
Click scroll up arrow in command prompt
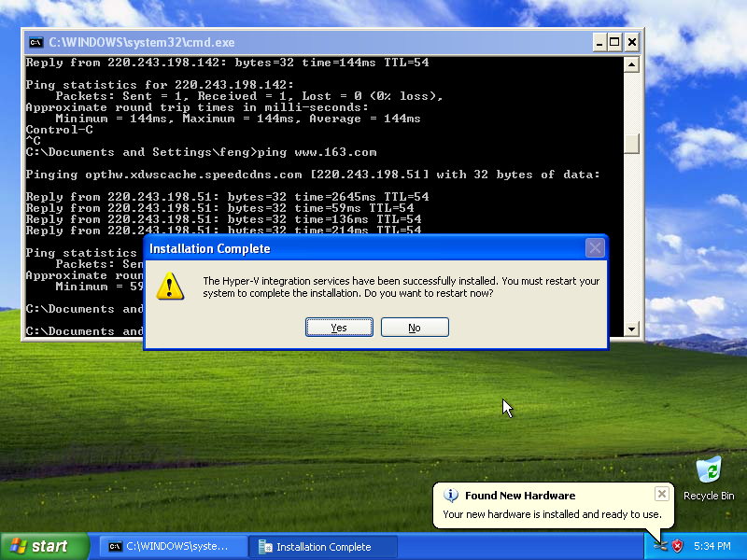click(x=632, y=64)
